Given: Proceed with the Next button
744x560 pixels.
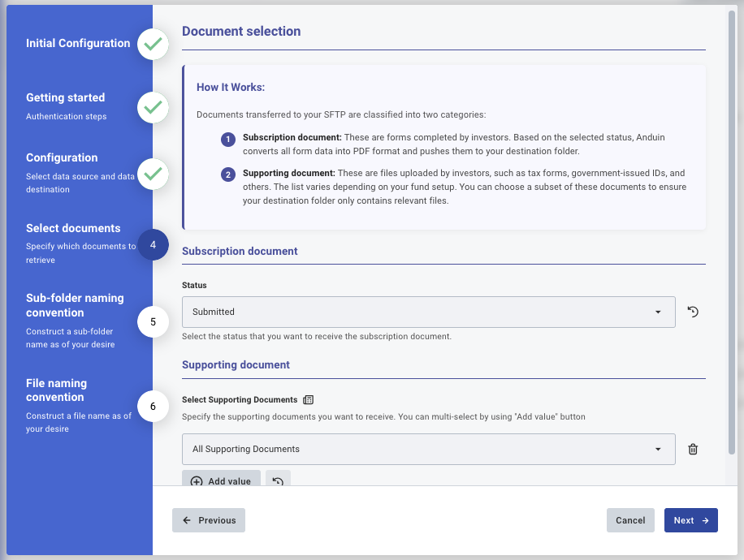Looking at the screenshot, I should click(691, 520).
